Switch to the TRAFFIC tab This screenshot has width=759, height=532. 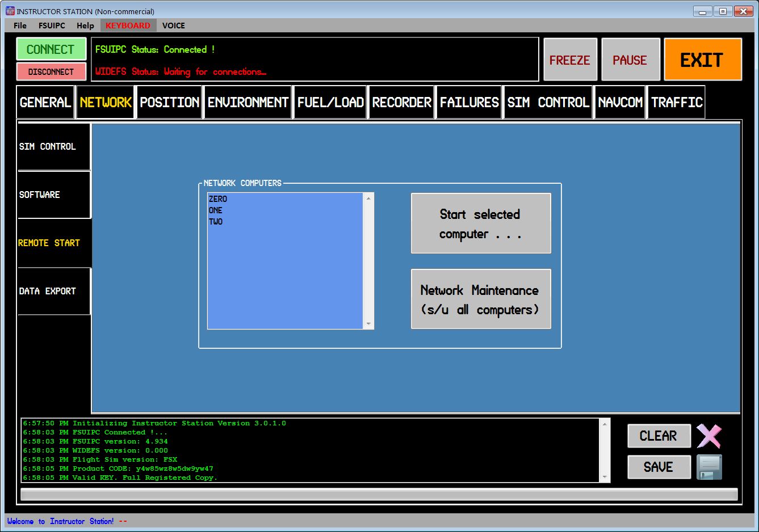(x=677, y=102)
